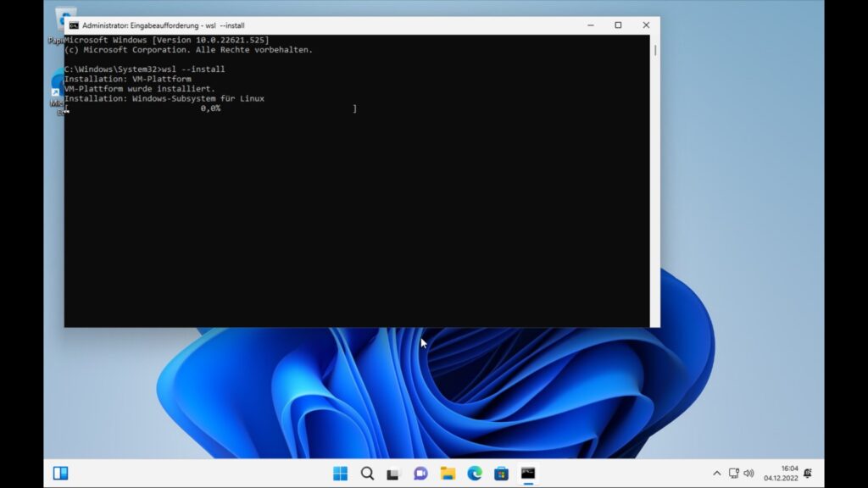Open the Windows Start menu
Screen dimensions: 868x488
click(341, 473)
